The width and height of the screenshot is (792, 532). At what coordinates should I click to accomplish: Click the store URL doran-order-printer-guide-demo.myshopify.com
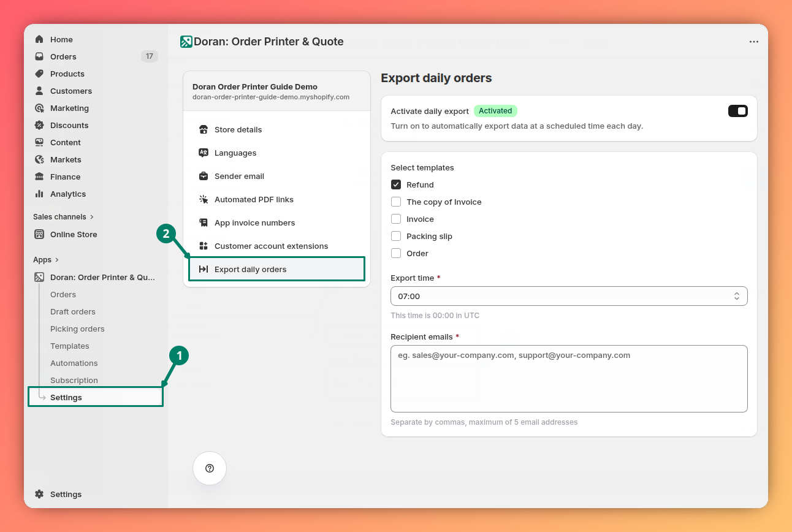pyautogui.click(x=271, y=97)
